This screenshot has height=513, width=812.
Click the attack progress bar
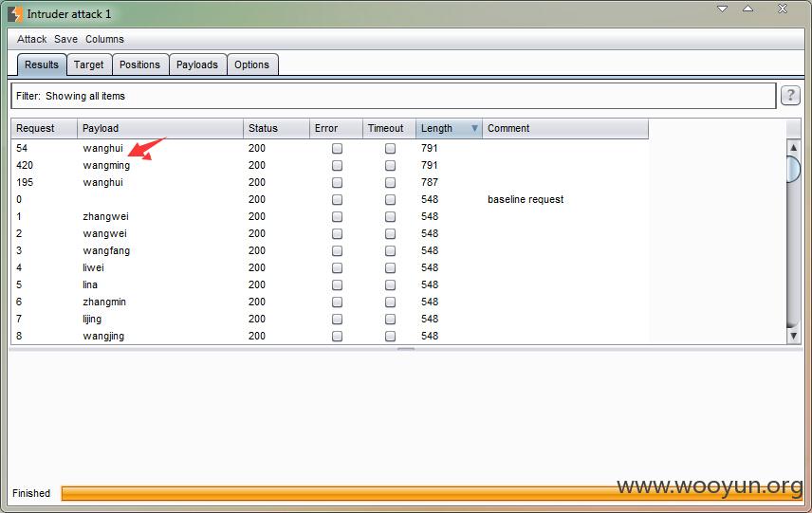(x=432, y=493)
